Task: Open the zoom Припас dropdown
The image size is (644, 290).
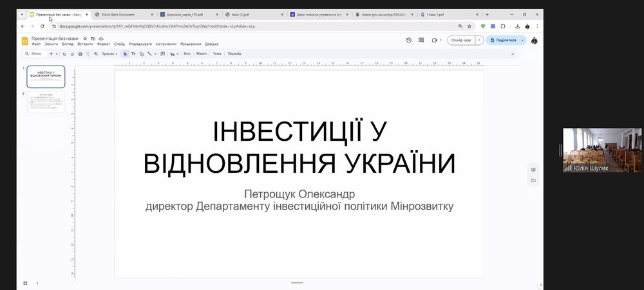Action: [x=109, y=54]
